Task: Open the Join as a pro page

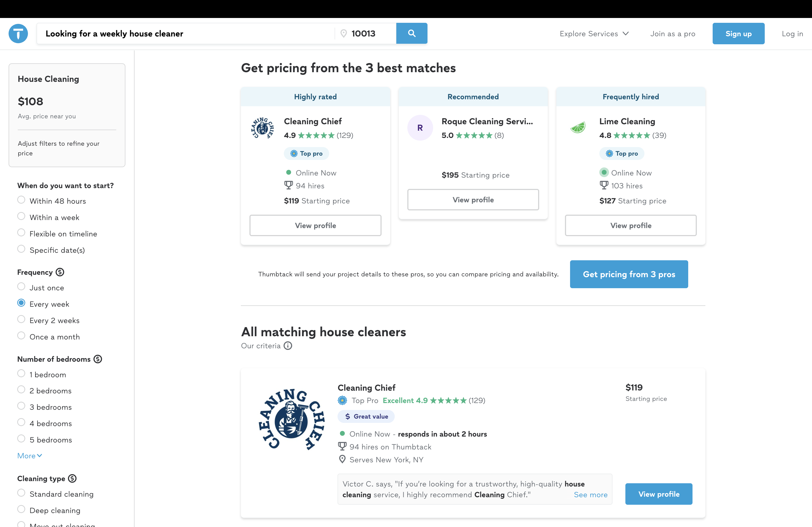Action: pos(672,33)
